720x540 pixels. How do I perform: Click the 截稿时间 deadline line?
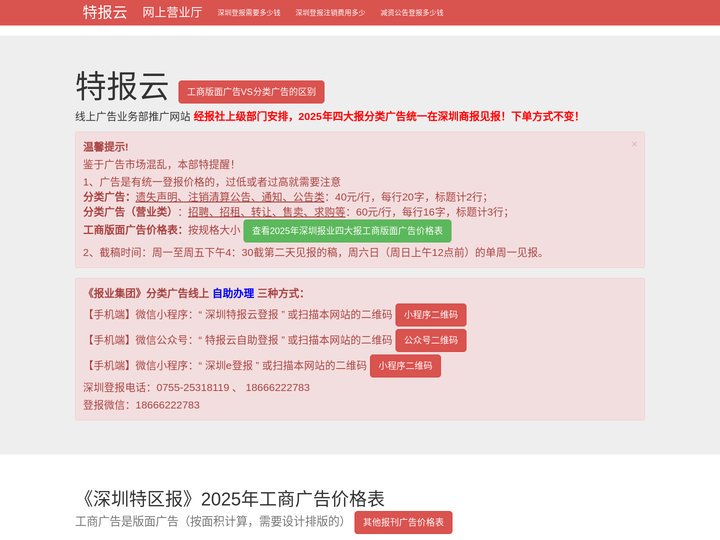[314, 253]
